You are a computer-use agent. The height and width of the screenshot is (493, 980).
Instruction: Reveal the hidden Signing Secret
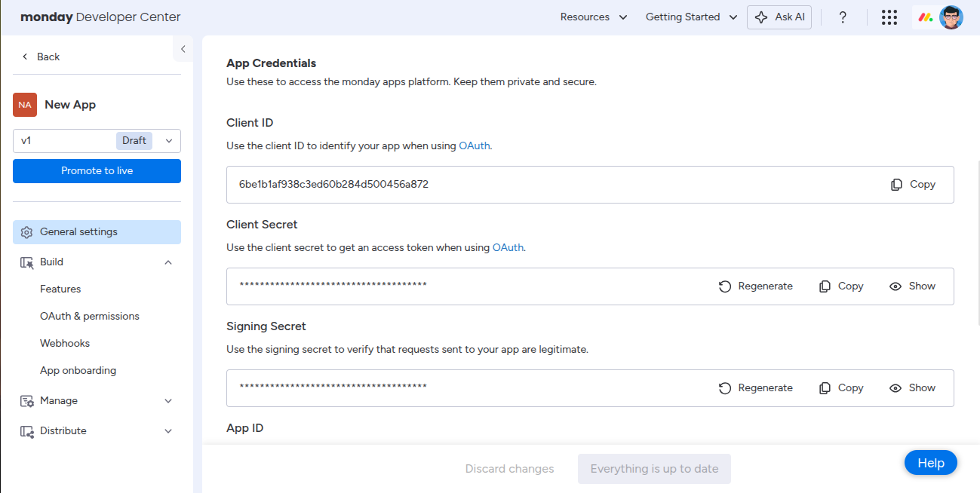(912, 388)
